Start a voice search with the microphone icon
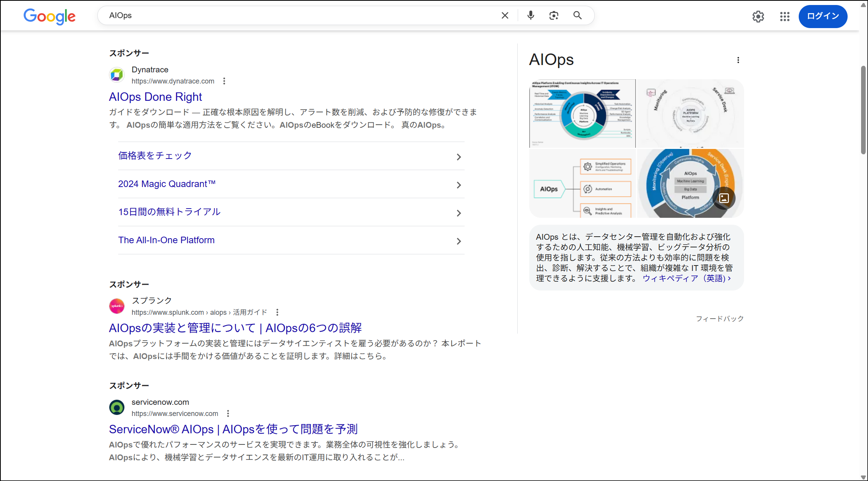This screenshot has height=481, width=868. point(531,15)
